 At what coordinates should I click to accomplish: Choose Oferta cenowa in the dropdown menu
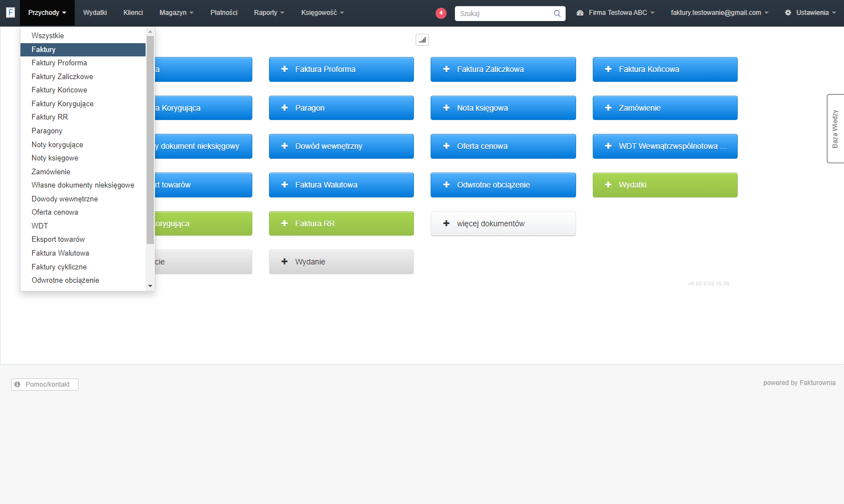[83, 212]
